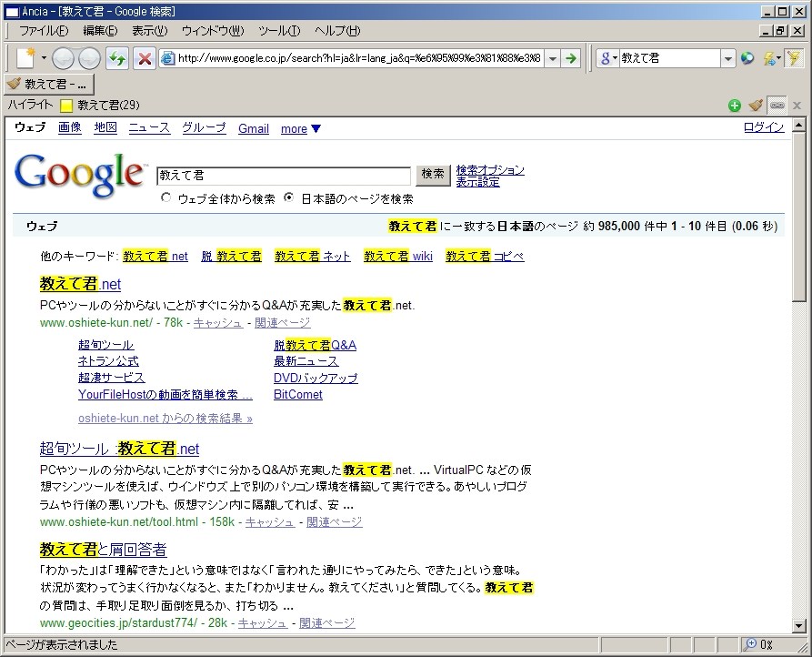
Task: Stop loading with the red X icon
Action: click(145, 58)
